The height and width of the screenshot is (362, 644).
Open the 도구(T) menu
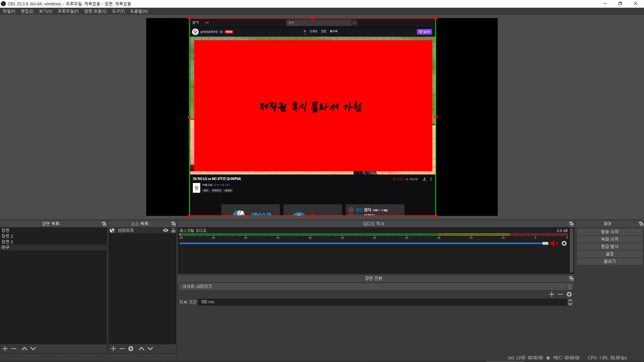(118, 11)
